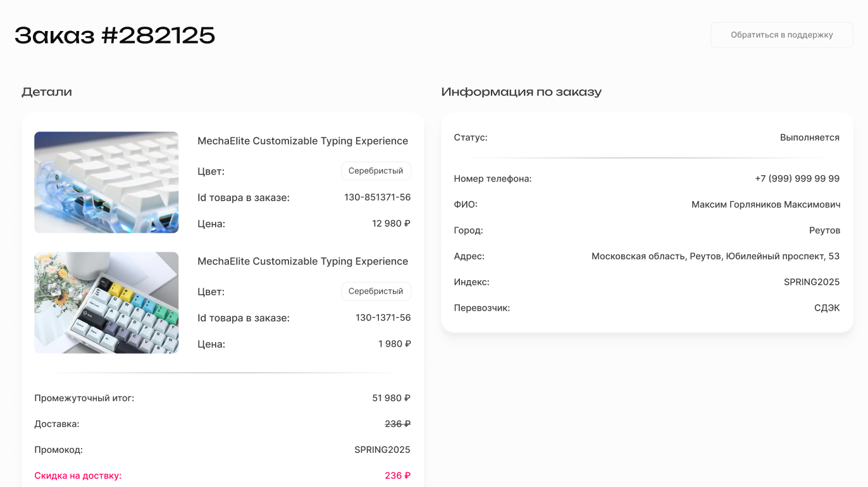
Task: Click the phone number +7 (999) 999 99 99
Action: click(797, 179)
